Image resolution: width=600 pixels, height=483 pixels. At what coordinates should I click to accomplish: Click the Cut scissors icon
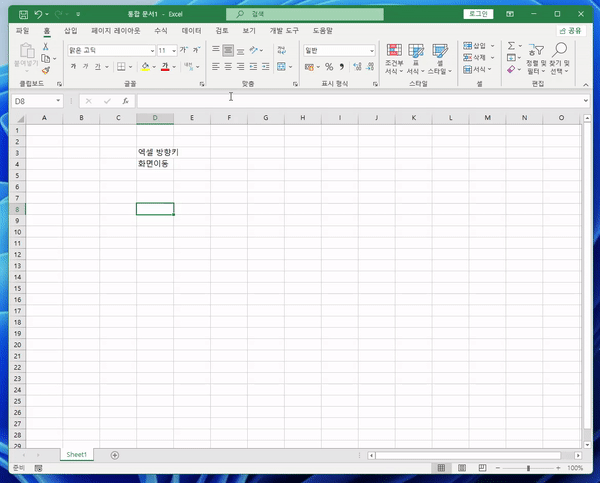(46, 47)
